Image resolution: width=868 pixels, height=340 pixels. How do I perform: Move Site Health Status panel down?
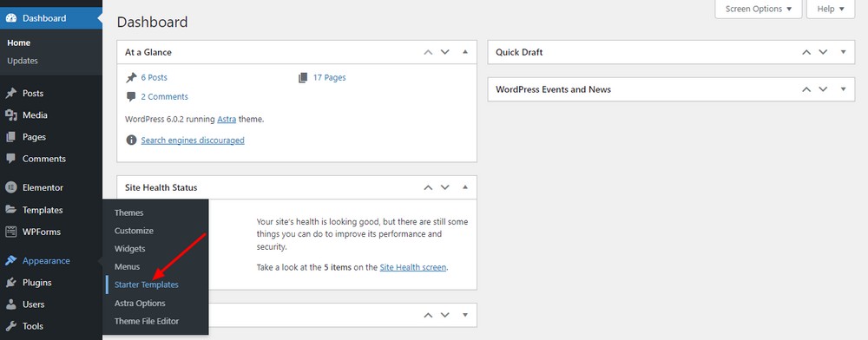[445, 188]
